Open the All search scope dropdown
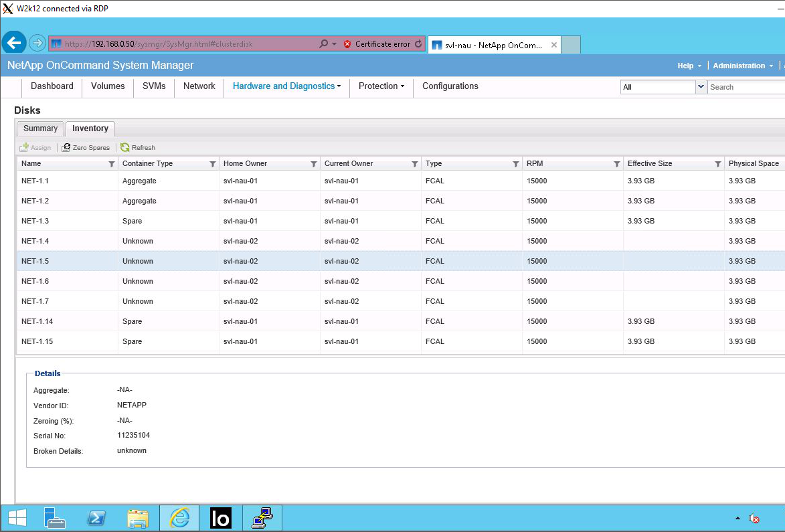Screen dimensions: 785x532 tap(701, 87)
